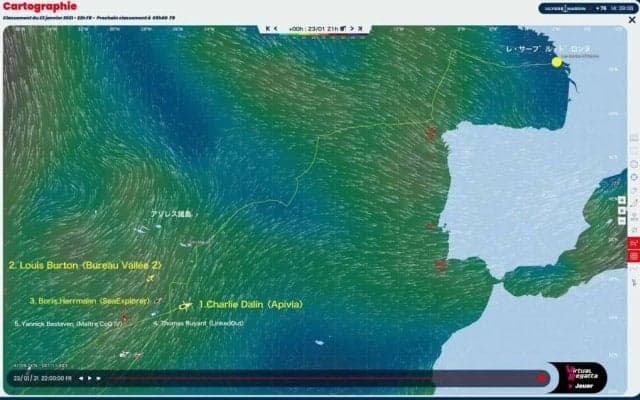Click upper red highlighted sidebar tool
Screen dimensions: 640x400
(x=633, y=243)
